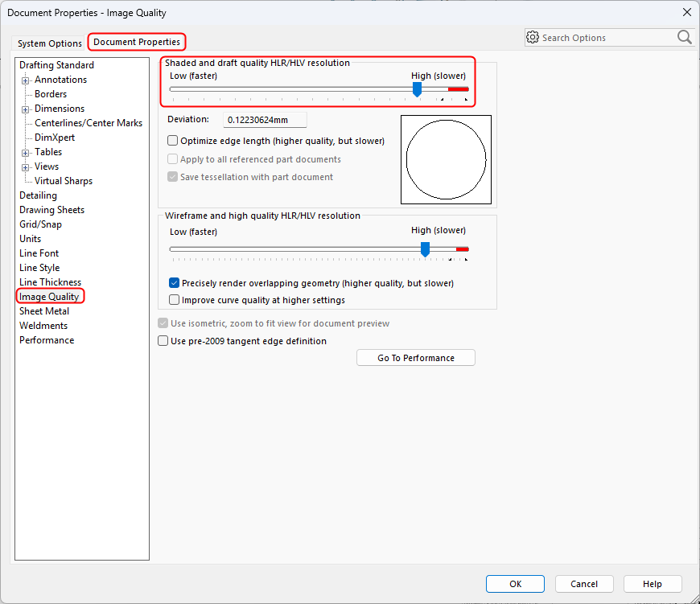Switch to the System Options tab
Viewport: 700px width, 604px height.
point(50,43)
